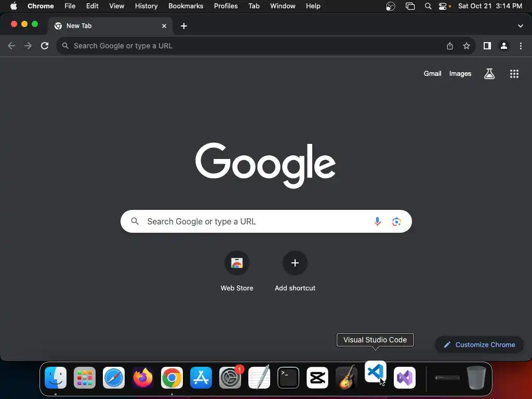Go forward using the forward arrow

28,46
